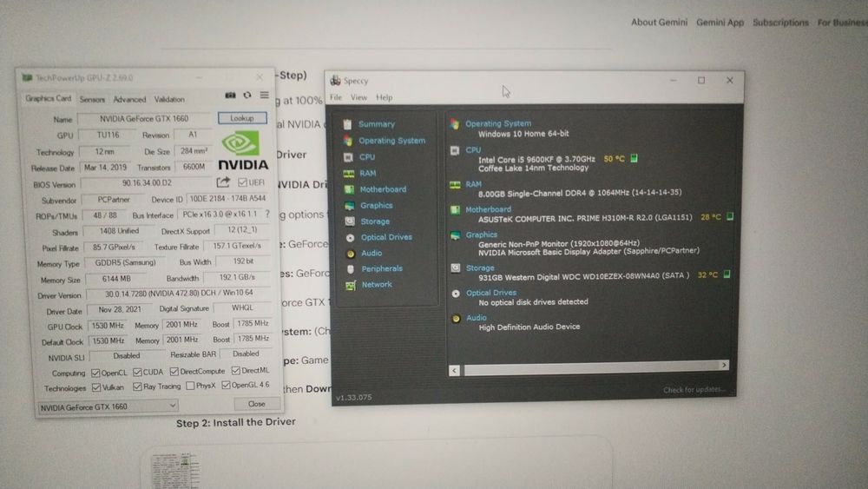Click the NVIDIA logo in GPU-Z

click(242, 150)
